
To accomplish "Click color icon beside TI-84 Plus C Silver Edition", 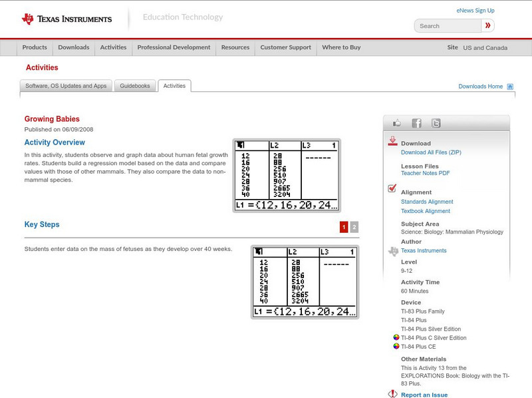I will pos(396,337).
